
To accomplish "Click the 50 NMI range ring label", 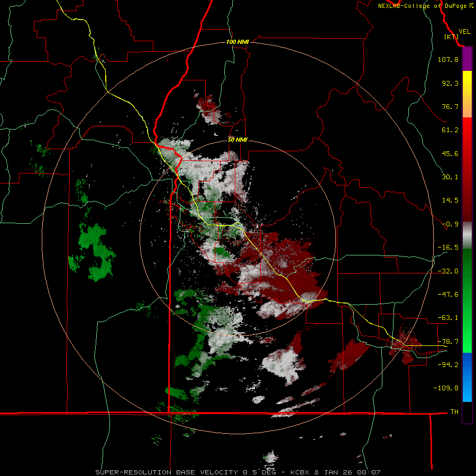I will pyautogui.click(x=237, y=140).
